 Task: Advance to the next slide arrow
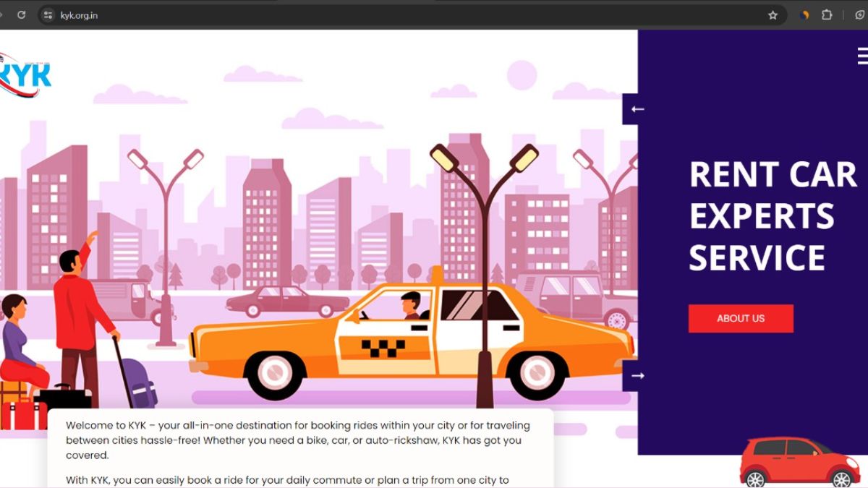(x=637, y=376)
